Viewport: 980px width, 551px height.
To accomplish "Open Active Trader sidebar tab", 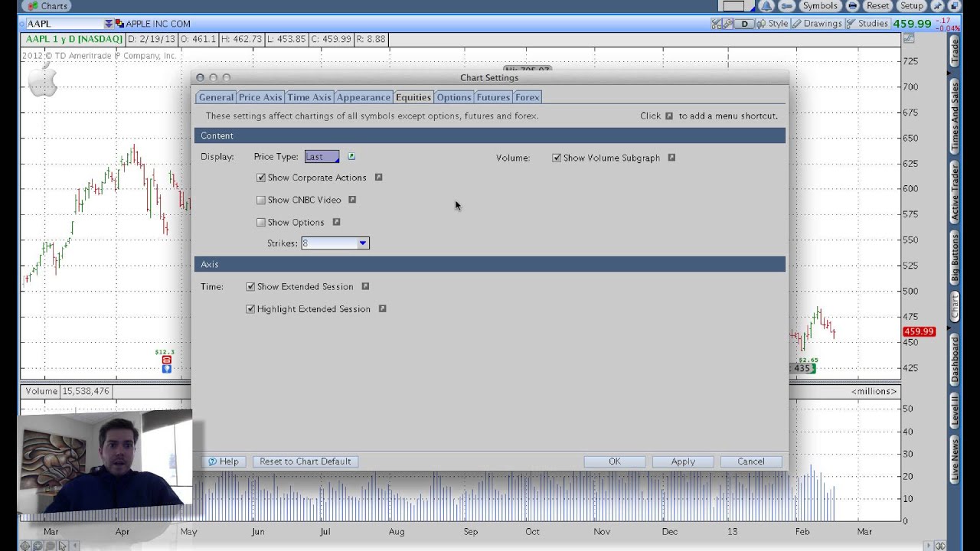I will (x=955, y=193).
